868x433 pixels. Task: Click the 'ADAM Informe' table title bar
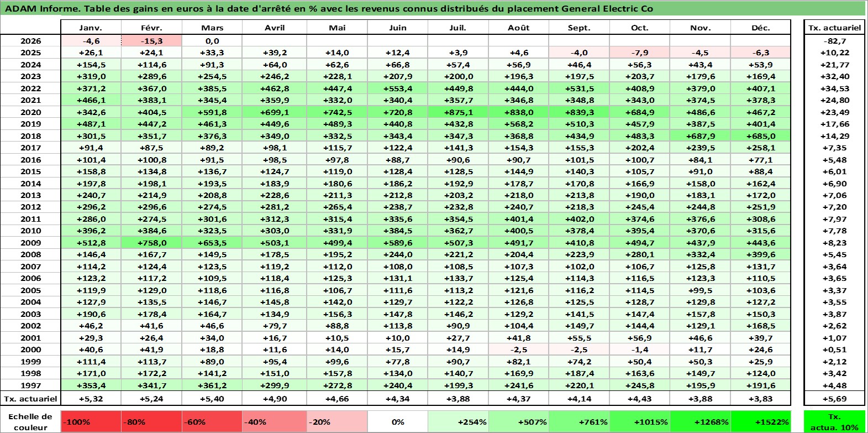pos(434,8)
